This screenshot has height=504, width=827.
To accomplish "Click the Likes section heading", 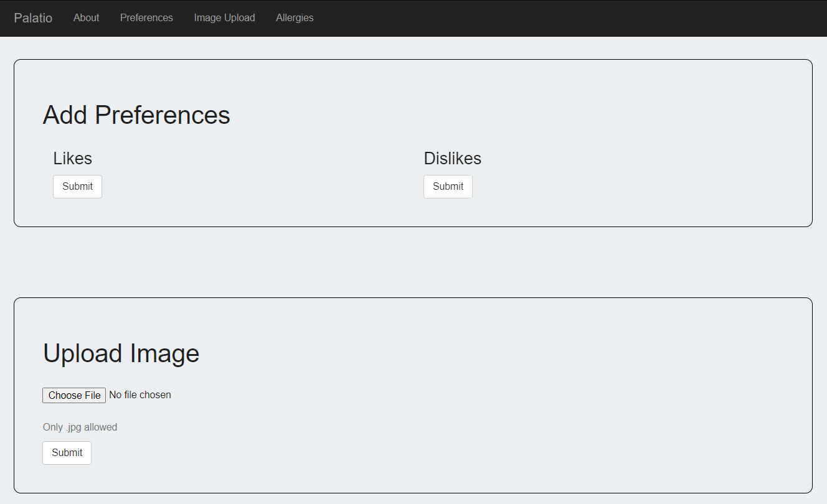I will click(x=72, y=159).
